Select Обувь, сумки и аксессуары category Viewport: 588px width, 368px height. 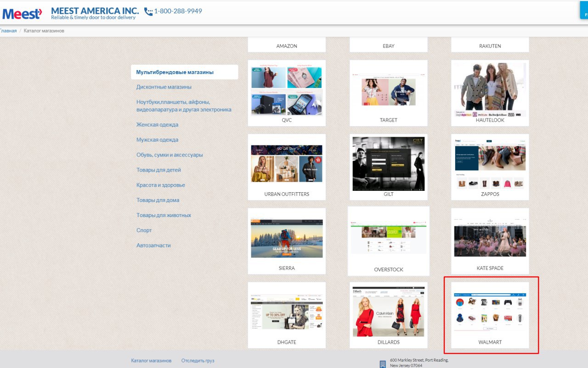170,155
